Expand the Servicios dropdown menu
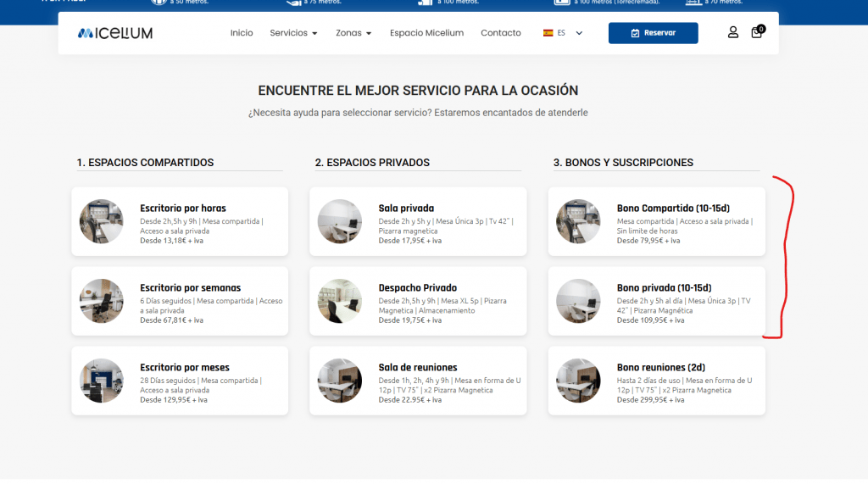 point(293,33)
